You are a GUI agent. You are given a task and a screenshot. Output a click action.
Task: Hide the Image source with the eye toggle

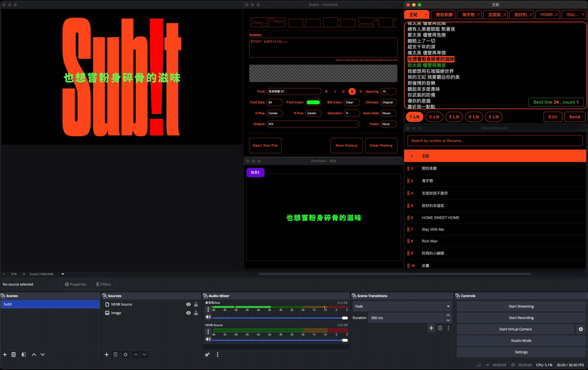(188, 313)
